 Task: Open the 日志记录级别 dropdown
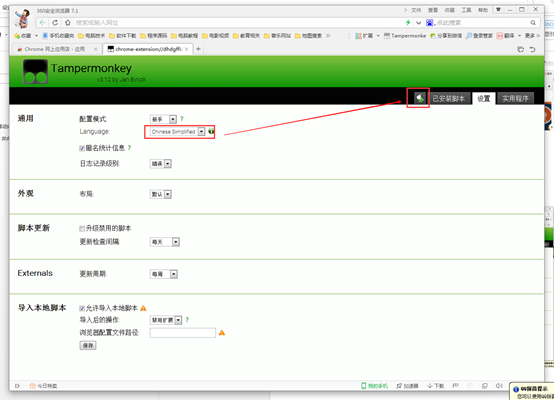[x=160, y=164]
